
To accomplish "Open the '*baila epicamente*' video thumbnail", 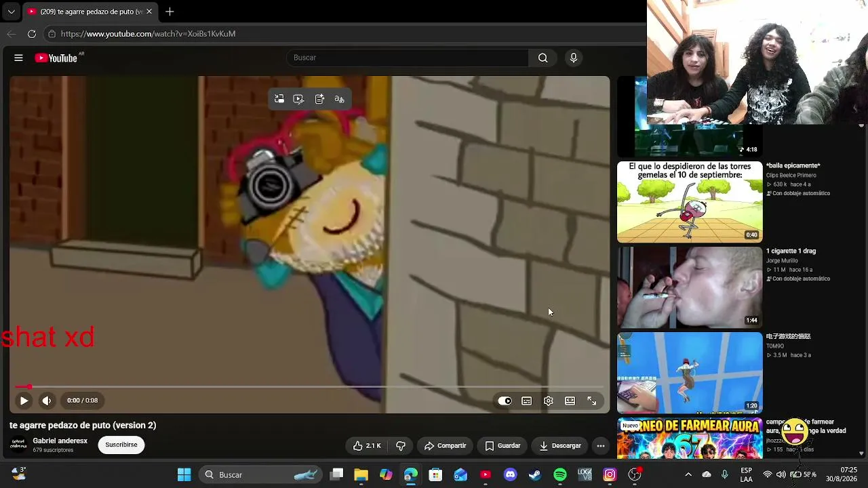I will click(x=690, y=201).
